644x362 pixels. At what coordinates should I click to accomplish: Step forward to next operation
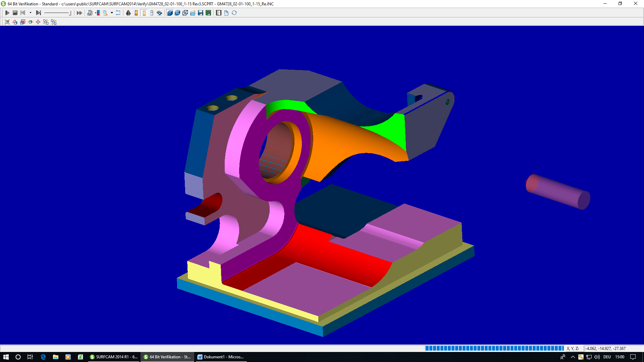38,13
